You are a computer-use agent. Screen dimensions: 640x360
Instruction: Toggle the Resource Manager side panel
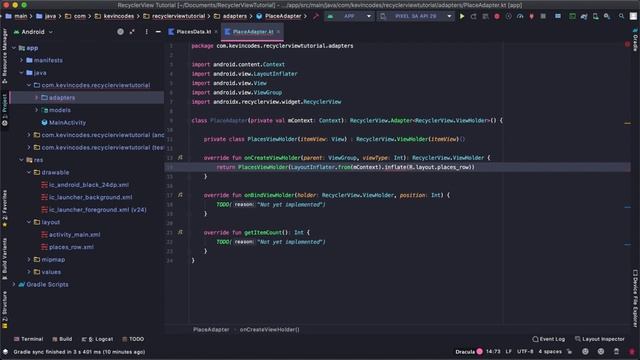coord(4,56)
